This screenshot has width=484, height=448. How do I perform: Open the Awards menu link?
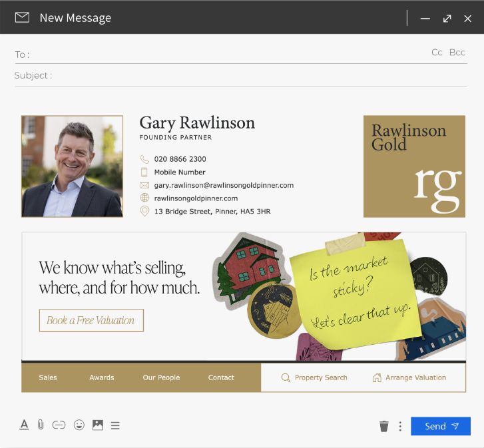(x=102, y=377)
